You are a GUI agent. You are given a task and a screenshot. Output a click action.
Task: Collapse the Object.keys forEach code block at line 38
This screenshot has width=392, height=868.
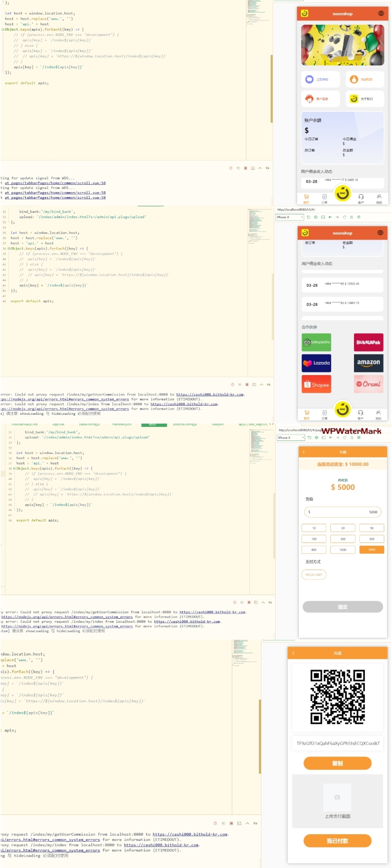click(x=9, y=249)
